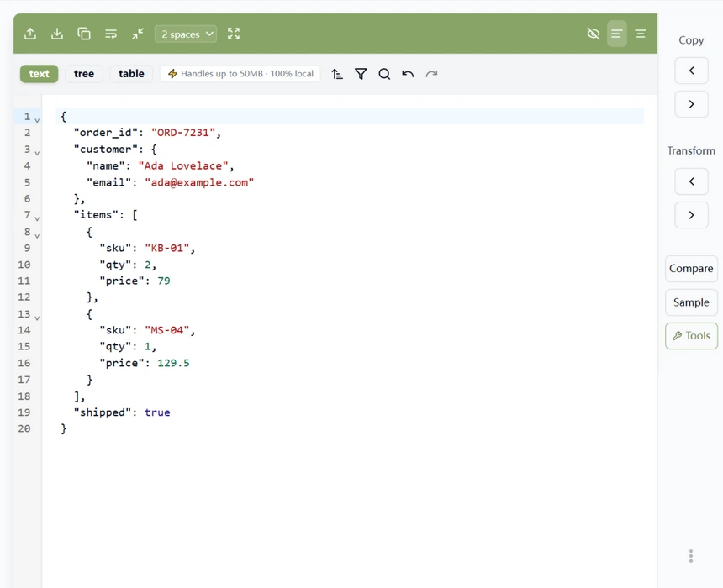The height and width of the screenshot is (588, 723).
Task: Open the 2 spaces indentation dropdown
Action: [x=186, y=34]
